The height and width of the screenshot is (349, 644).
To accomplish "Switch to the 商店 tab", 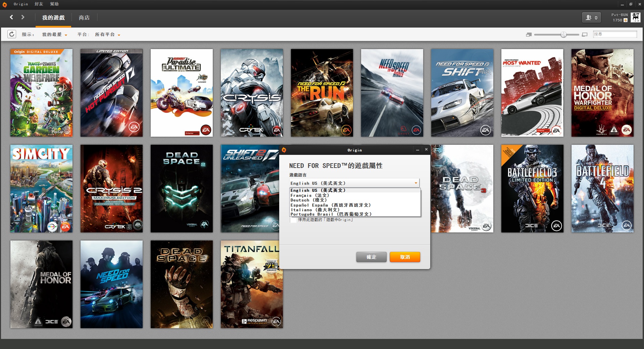I will tap(84, 17).
